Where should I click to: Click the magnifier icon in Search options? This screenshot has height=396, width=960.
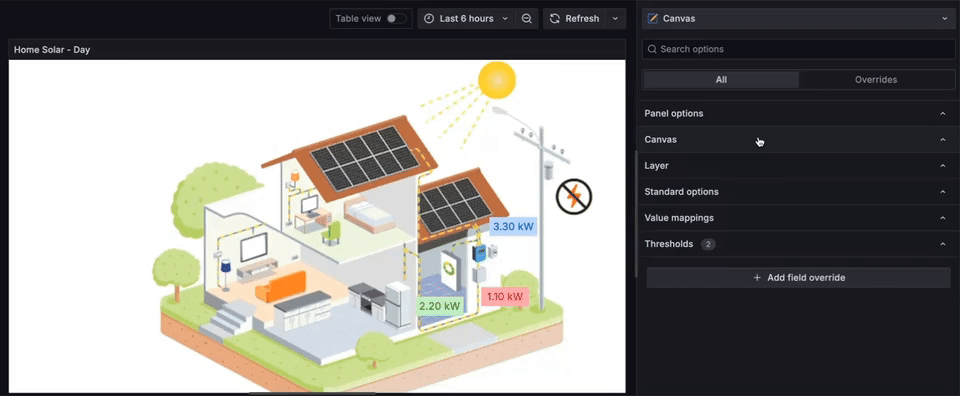652,49
